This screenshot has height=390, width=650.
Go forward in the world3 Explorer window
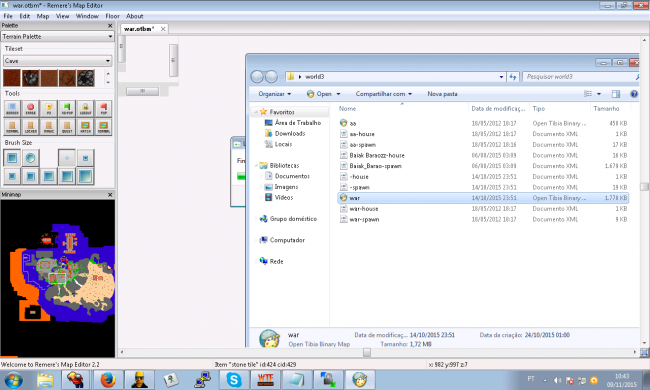point(271,77)
